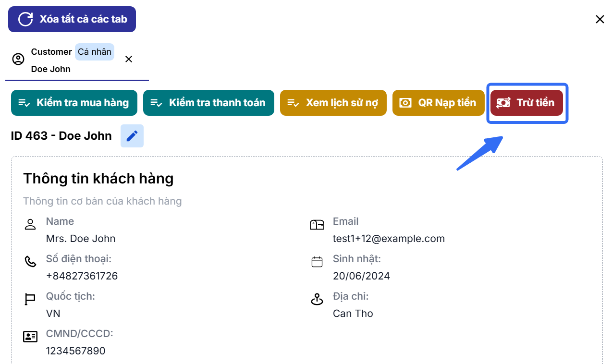Open 'QR Nạp tiền' top-up

[438, 103]
